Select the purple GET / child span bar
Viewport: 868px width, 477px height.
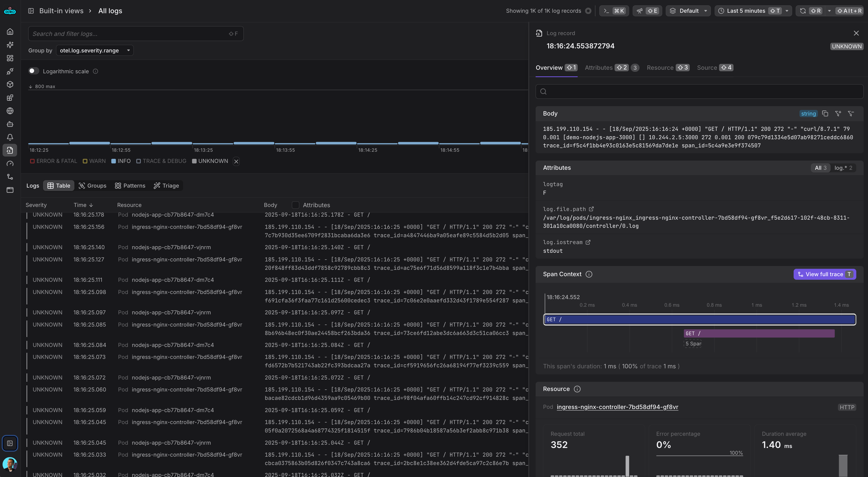tap(759, 333)
